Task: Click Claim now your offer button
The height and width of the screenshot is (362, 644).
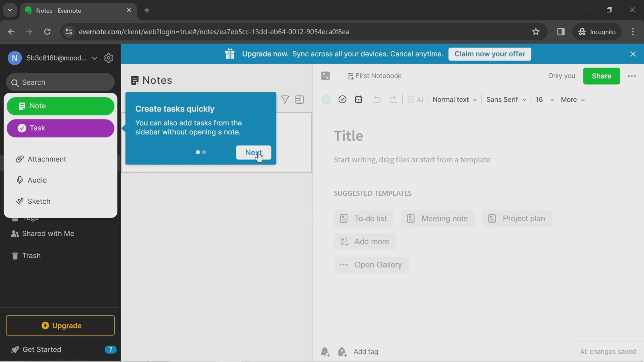Action: [x=490, y=53]
